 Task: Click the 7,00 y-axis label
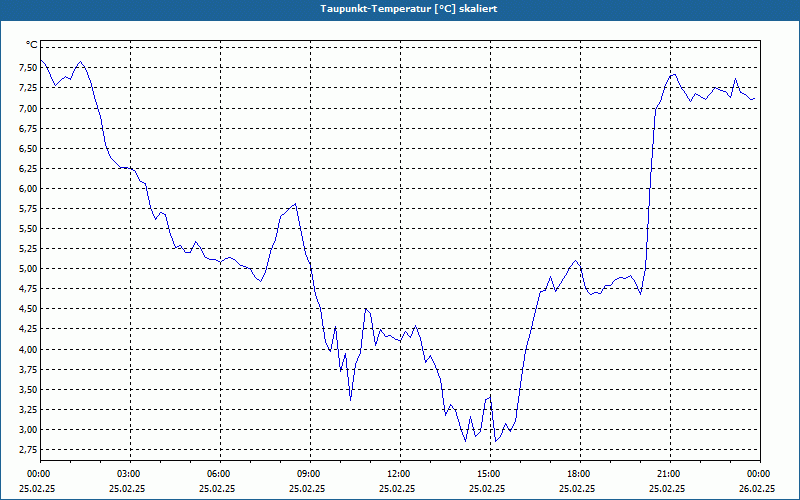[x=27, y=108]
